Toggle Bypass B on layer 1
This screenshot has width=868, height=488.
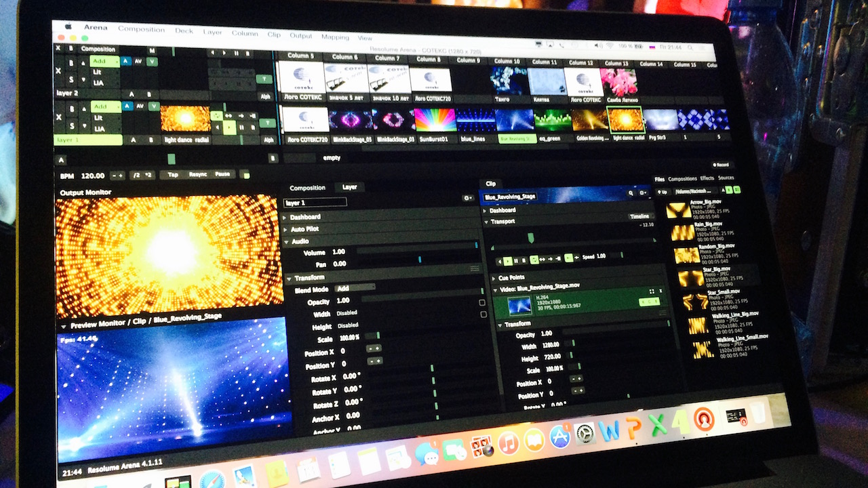(x=72, y=109)
